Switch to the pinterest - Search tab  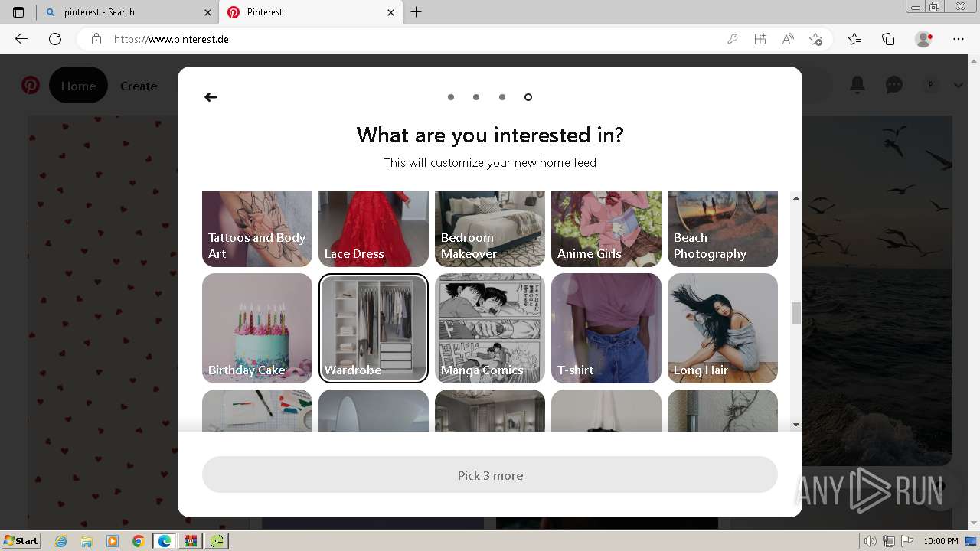(128, 12)
